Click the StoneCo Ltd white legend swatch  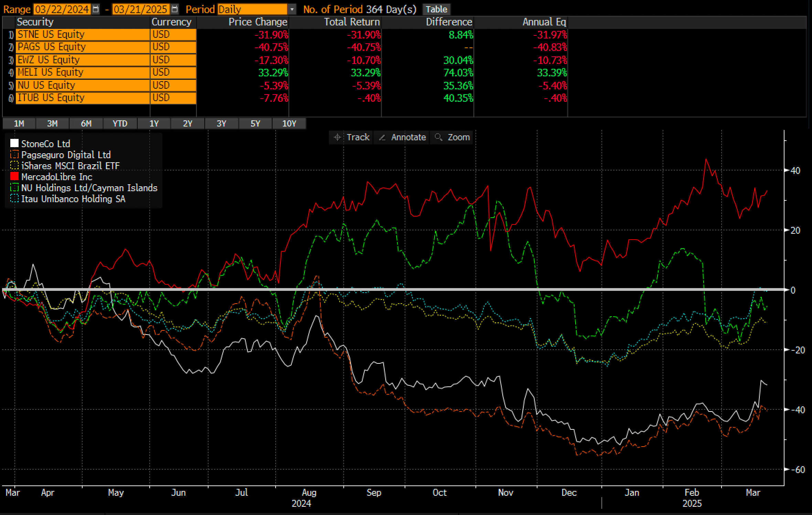coord(14,144)
